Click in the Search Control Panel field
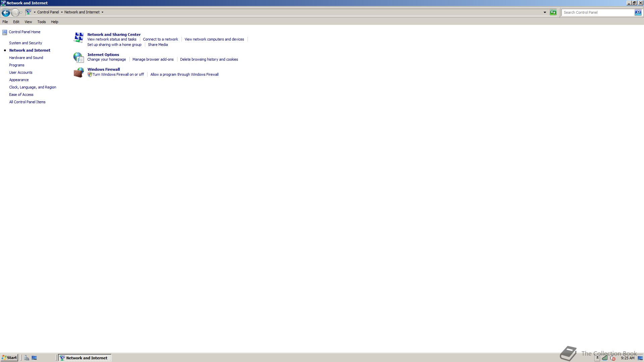This screenshot has width=644, height=362. 598,12
